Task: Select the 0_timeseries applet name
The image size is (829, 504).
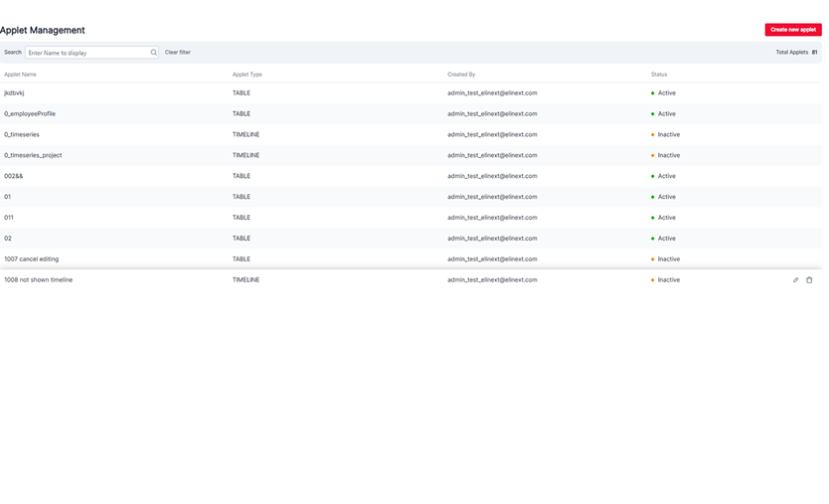Action: tap(22, 135)
